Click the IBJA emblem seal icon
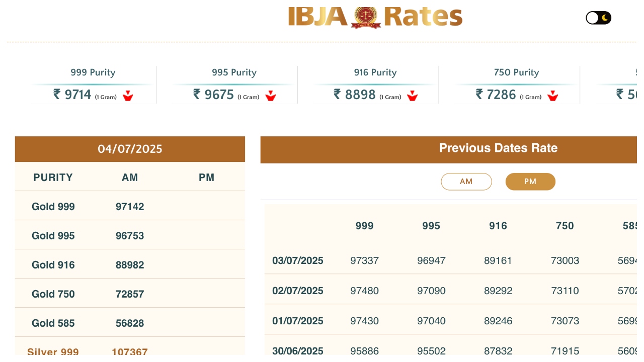 [366, 18]
